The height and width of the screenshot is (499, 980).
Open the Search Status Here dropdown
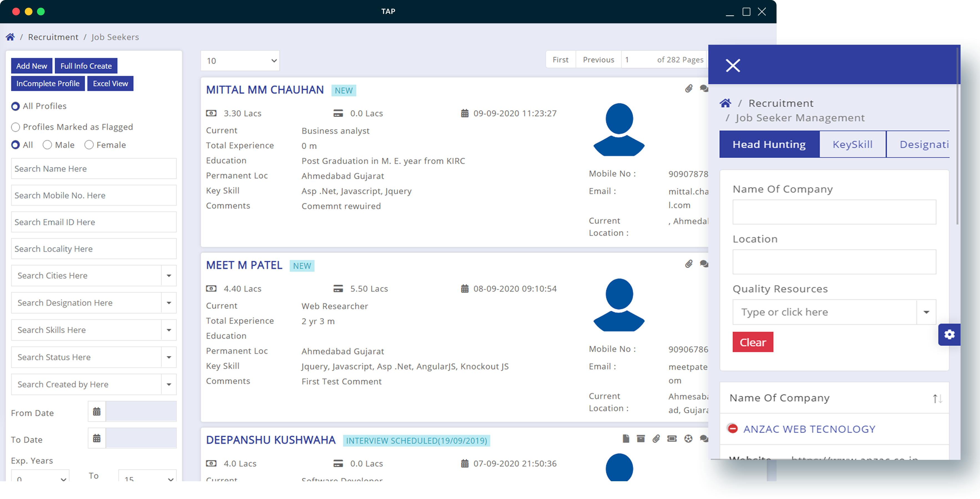click(x=168, y=357)
